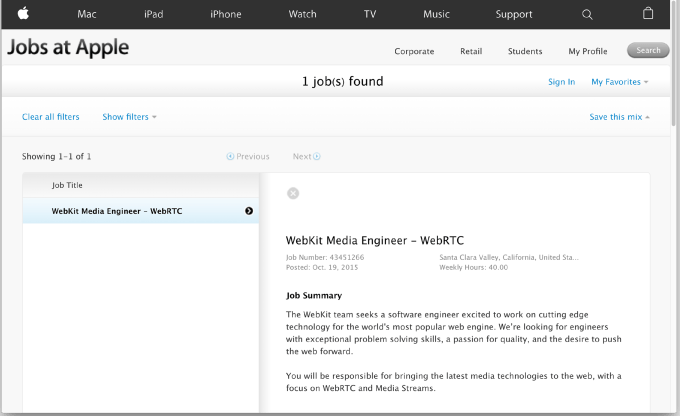Screen dimensions: 680x416
Task: Close the job detail panel
Action: (x=293, y=193)
